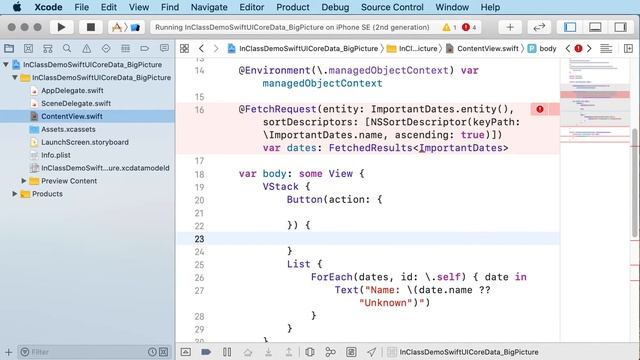The height and width of the screenshot is (360, 640).
Task: Toggle the Debug area visibility
Action: 595,27
